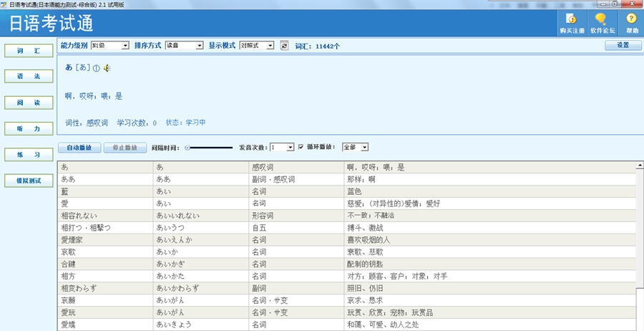Image resolution: width=644 pixels, height=331 pixels.
Task: Open the 发音次数 dropdown
Action: pyautogui.click(x=282, y=147)
